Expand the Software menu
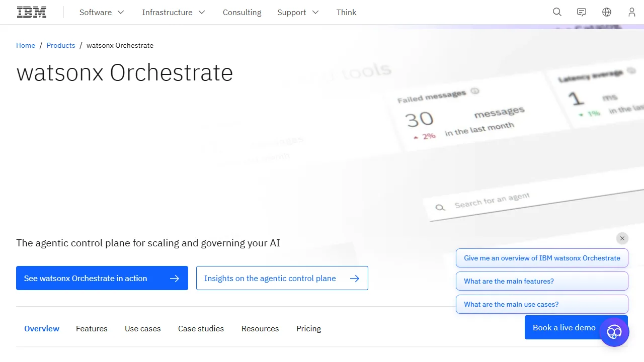The image size is (644, 362). [x=102, y=12]
